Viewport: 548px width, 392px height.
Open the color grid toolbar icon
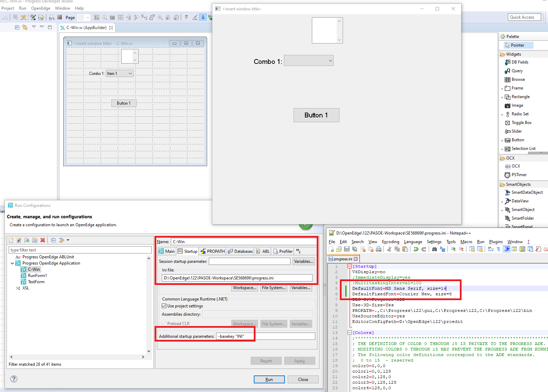click(59, 17)
